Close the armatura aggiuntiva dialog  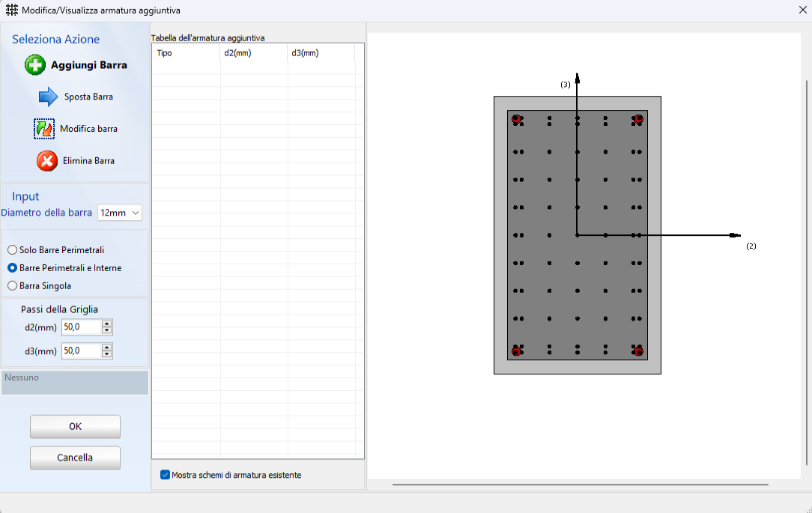point(803,10)
